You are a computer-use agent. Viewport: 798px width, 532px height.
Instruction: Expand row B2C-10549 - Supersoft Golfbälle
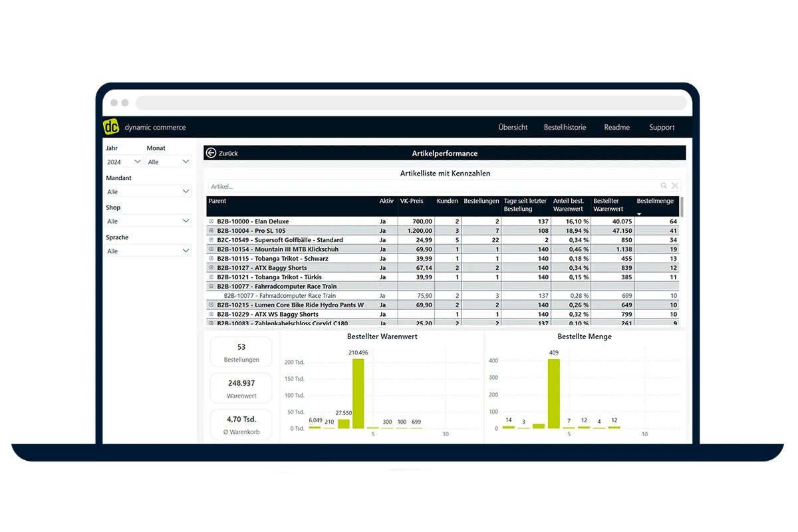tap(211, 240)
